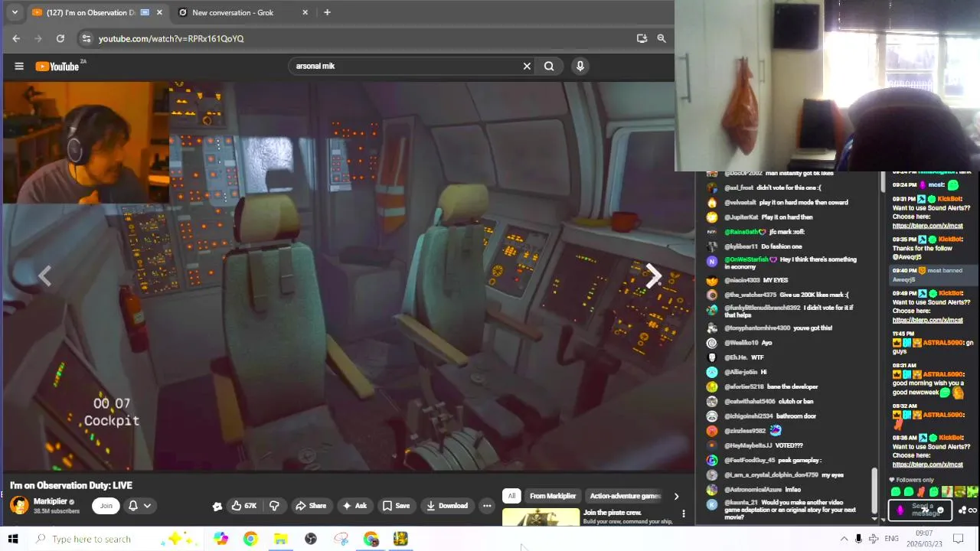Open File Explorer from the taskbar

281,539
